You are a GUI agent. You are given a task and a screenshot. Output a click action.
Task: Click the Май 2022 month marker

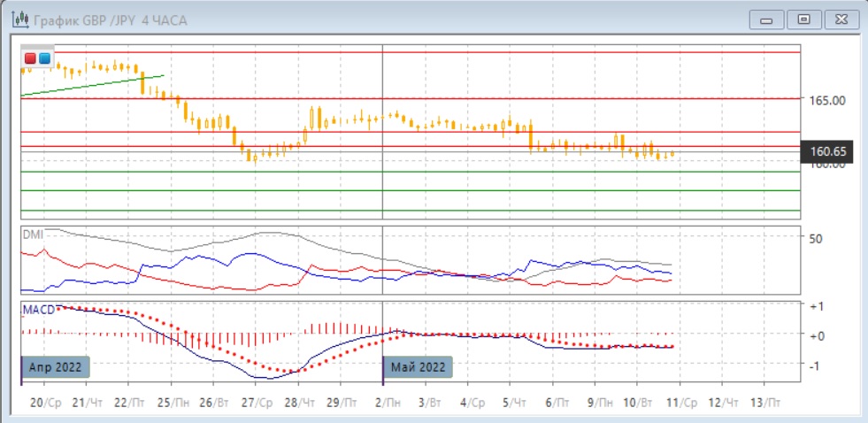[x=416, y=366]
